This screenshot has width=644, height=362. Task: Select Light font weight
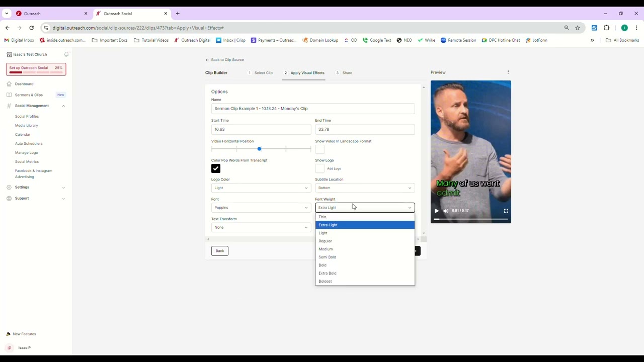coord(365,233)
